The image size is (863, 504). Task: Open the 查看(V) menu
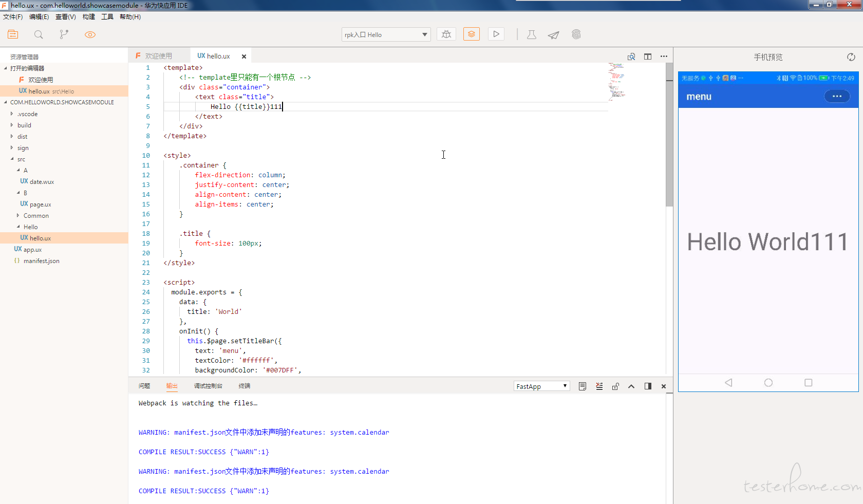[66, 17]
